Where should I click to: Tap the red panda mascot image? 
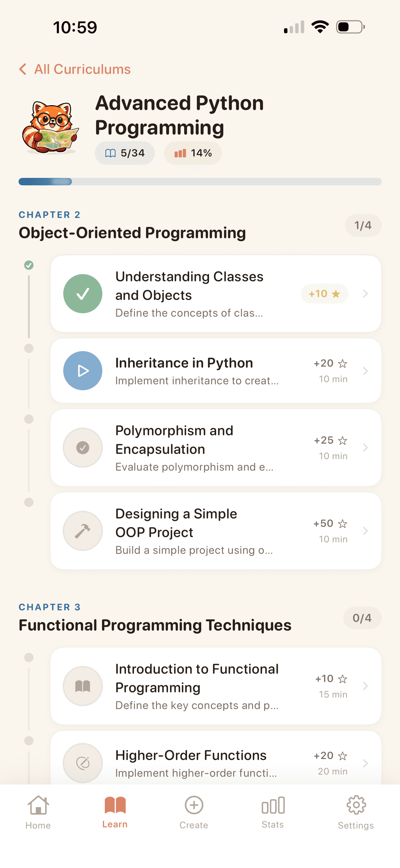51,128
